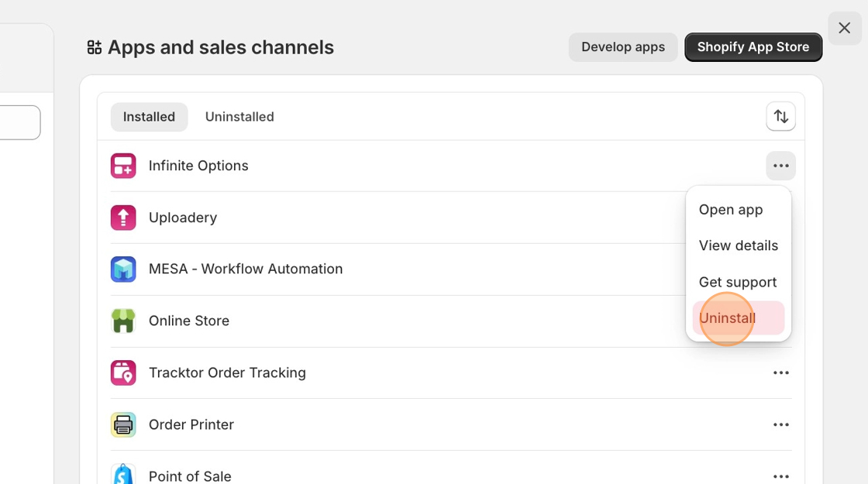Click the Develop apps button

tap(623, 47)
